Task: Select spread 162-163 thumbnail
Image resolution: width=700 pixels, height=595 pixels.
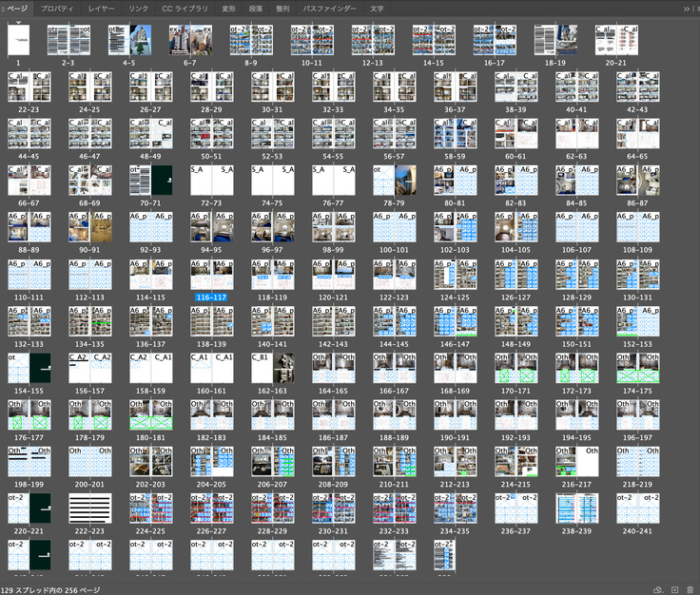Action: click(x=273, y=369)
